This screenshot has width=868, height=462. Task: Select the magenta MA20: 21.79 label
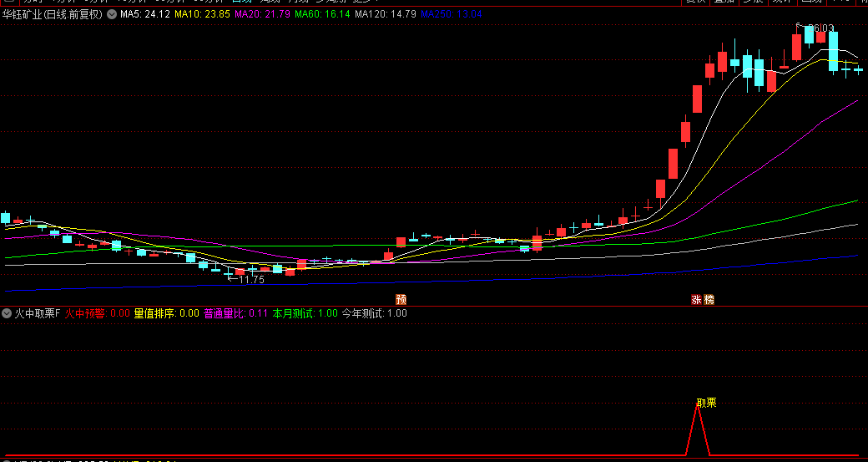click(262, 14)
